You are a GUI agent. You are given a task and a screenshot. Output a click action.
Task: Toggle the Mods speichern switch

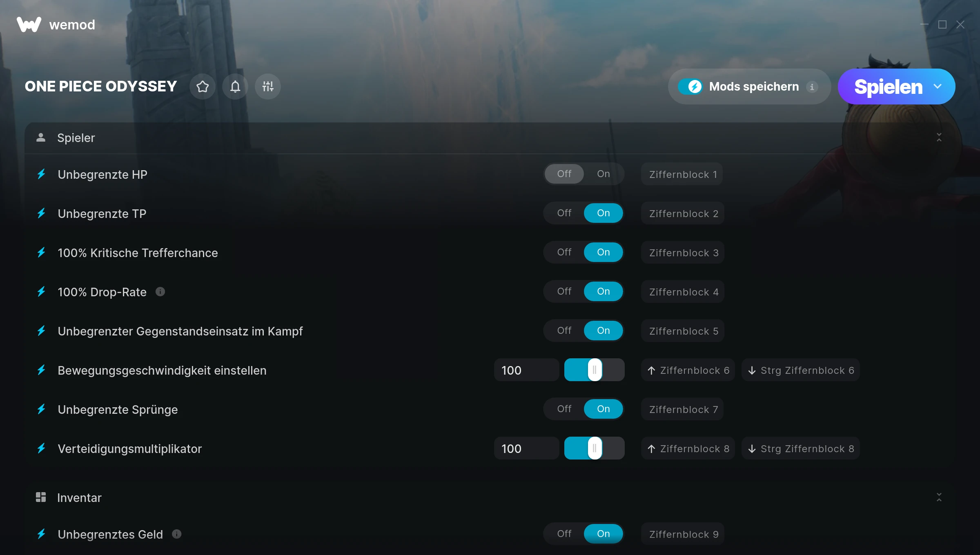pos(690,87)
